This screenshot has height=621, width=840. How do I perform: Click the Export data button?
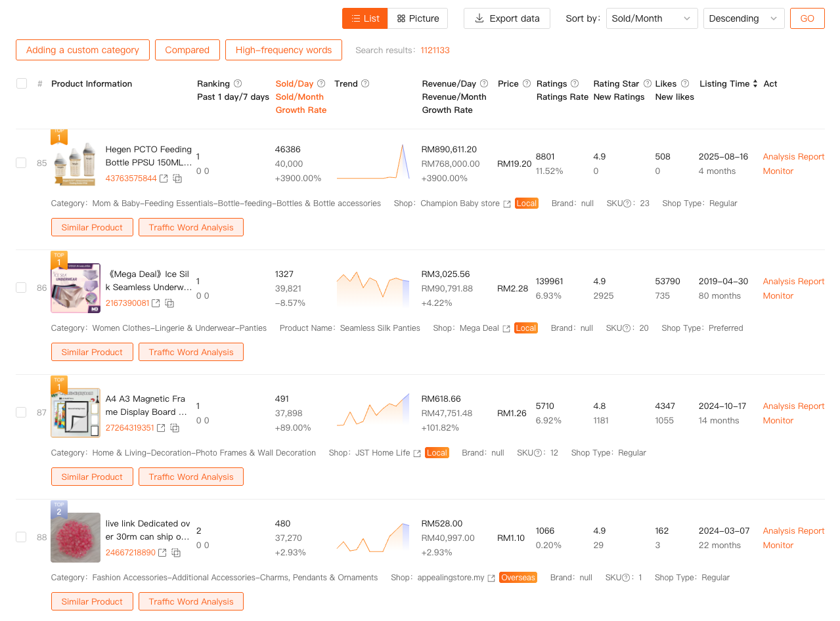(x=506, y=18)
